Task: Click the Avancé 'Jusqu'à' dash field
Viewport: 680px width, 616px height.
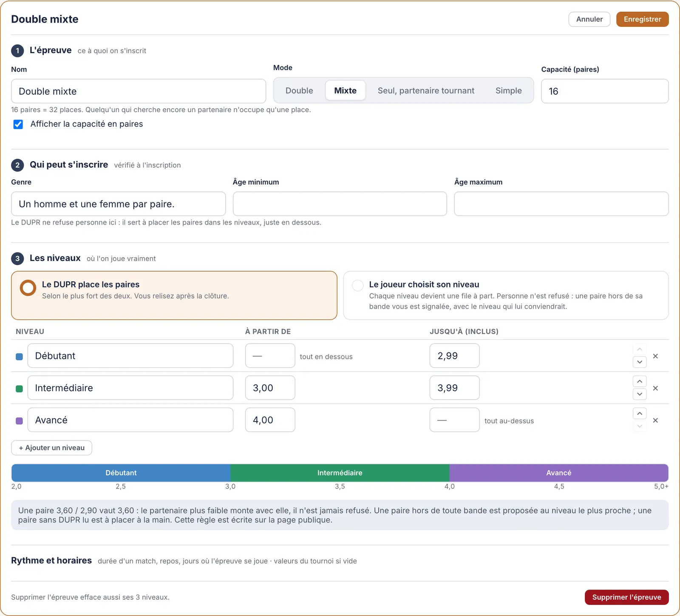Action: point(454,420)
